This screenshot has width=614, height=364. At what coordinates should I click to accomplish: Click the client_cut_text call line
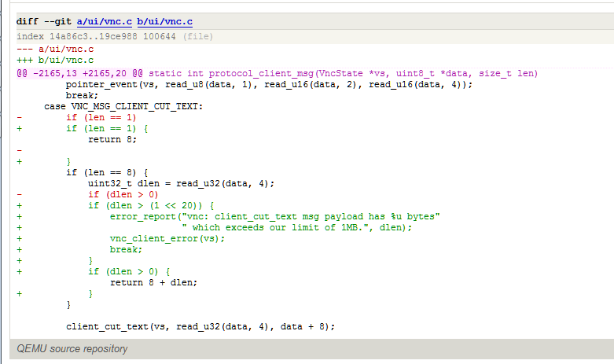(200, 326)
